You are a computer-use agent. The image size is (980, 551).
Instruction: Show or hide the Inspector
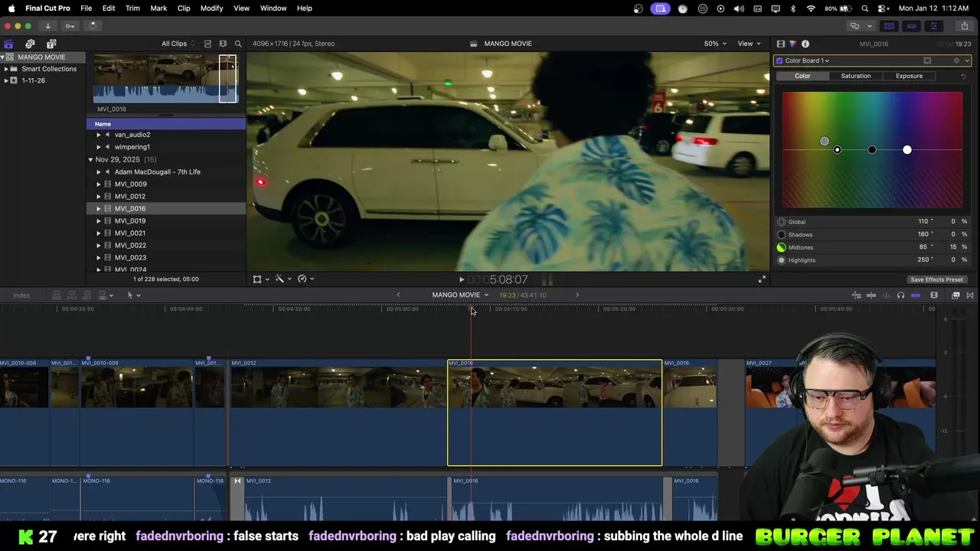pos(933,26)
